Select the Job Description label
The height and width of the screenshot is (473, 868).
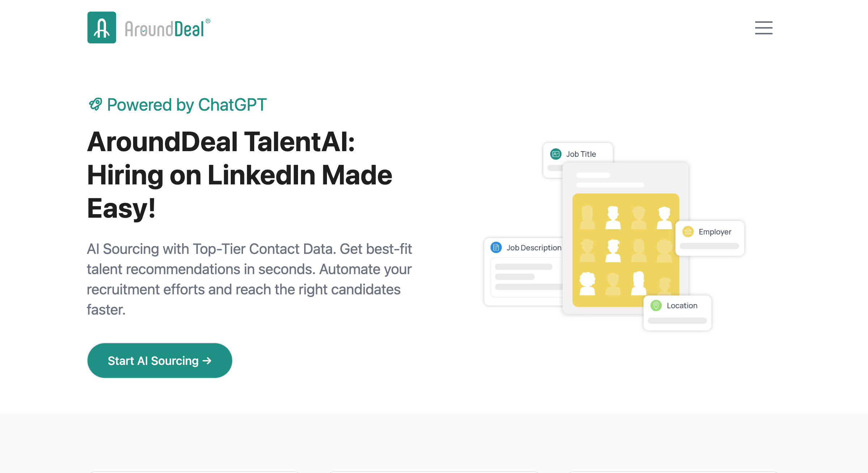pyautogui.click(x=534, y=248)
